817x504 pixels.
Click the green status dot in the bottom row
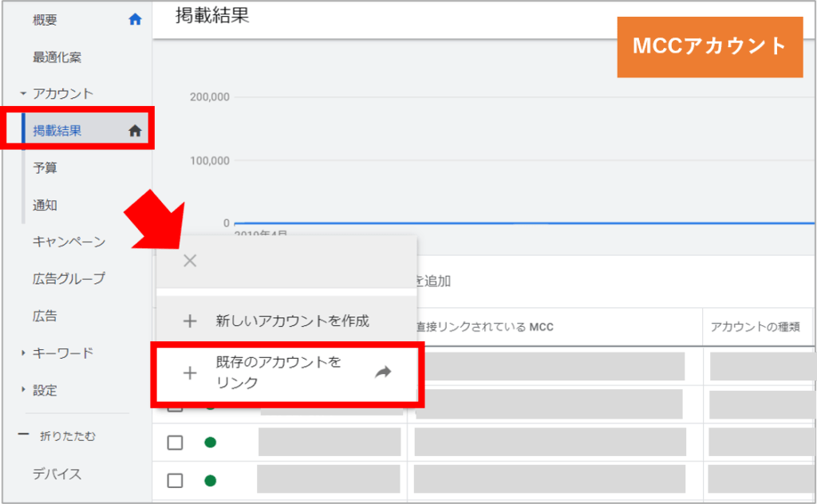tap(211, 480)
